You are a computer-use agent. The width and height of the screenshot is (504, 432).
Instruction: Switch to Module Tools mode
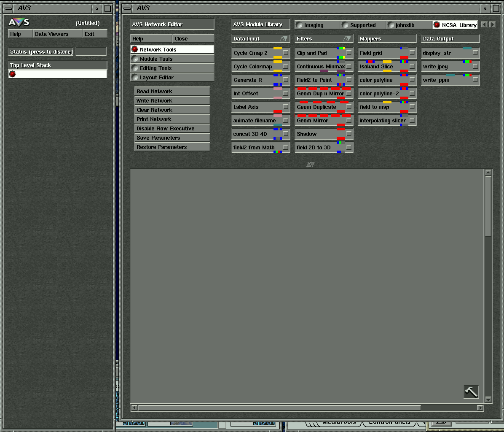click(172, 59)
